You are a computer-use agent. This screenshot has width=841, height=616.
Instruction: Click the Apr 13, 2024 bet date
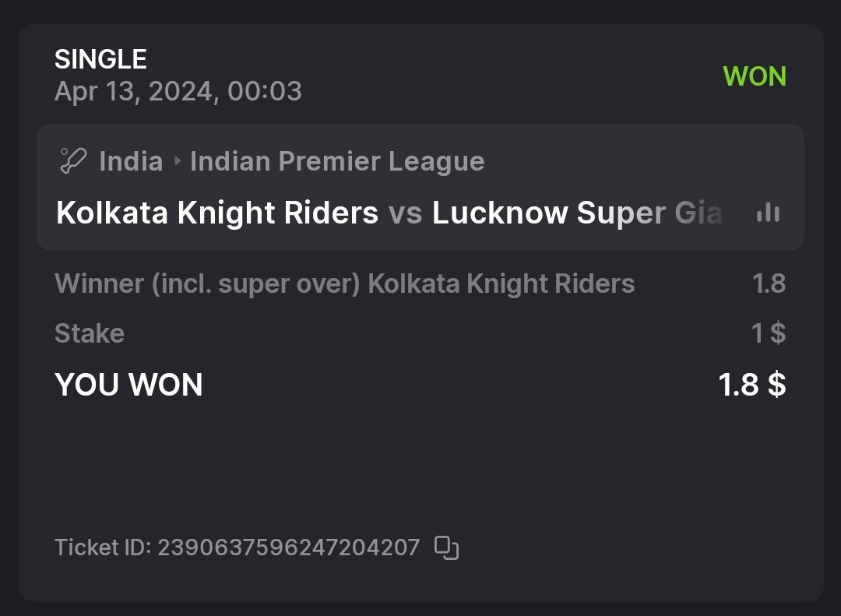178,92
